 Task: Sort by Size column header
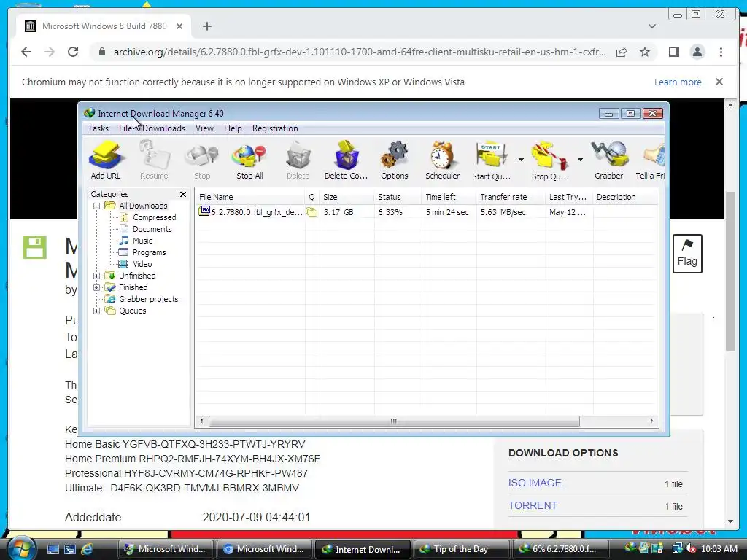(347, 197)
